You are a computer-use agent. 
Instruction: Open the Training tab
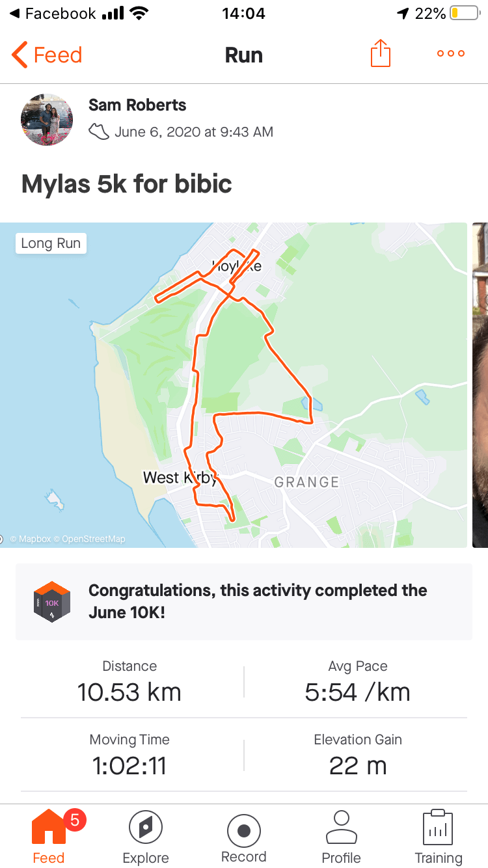(439, 836)
